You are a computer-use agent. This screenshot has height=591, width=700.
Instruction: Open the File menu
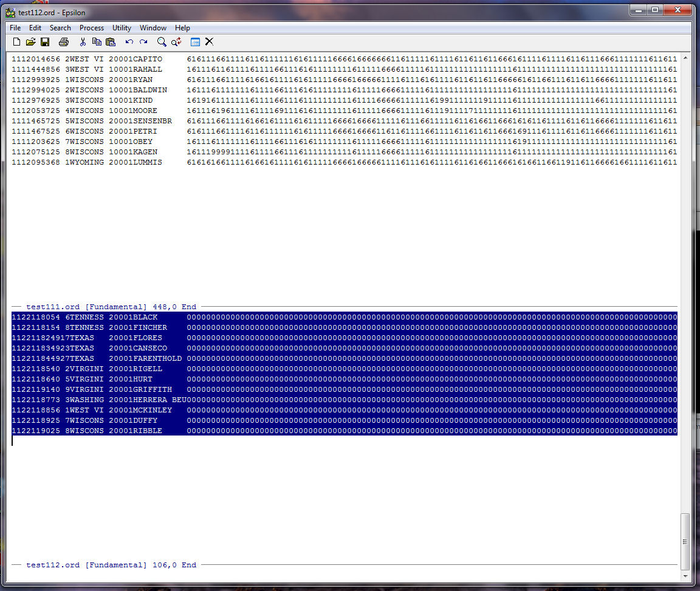click(15, 28)
